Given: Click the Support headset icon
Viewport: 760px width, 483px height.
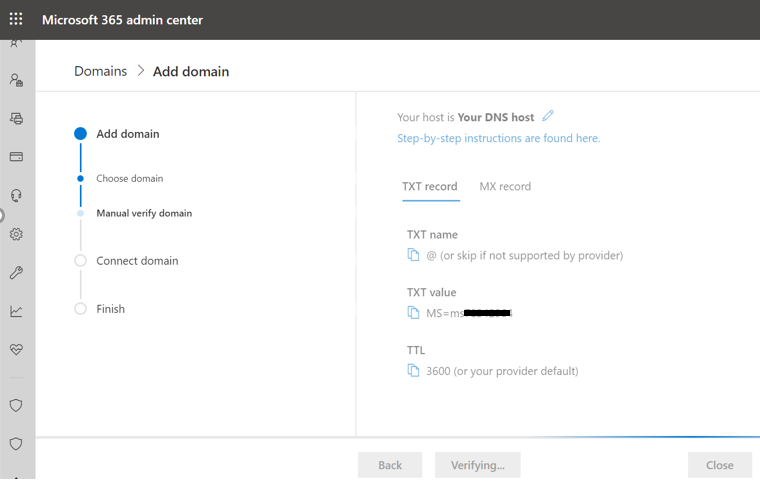Looking at the screenshot, I should click(x=16, y=196).
